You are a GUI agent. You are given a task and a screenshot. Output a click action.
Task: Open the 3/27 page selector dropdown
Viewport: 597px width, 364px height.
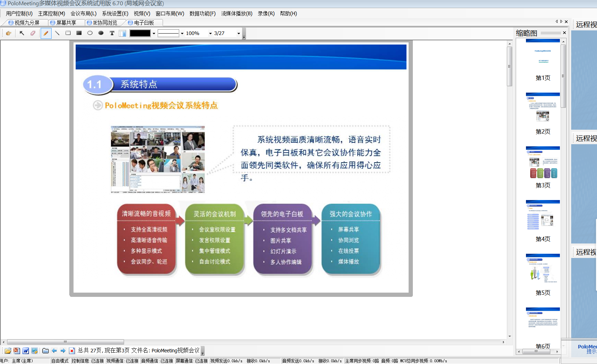[x=239, y=33]
